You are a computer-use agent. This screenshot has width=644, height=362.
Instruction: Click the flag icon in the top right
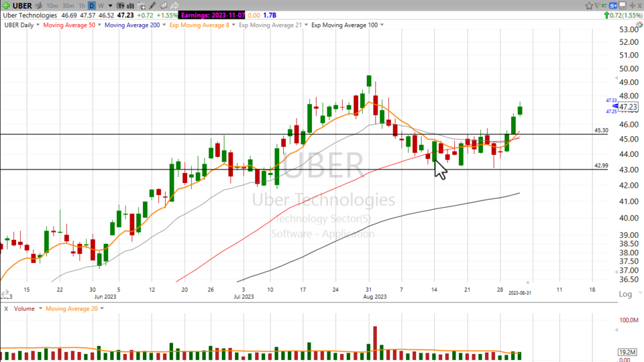point(597,5)
